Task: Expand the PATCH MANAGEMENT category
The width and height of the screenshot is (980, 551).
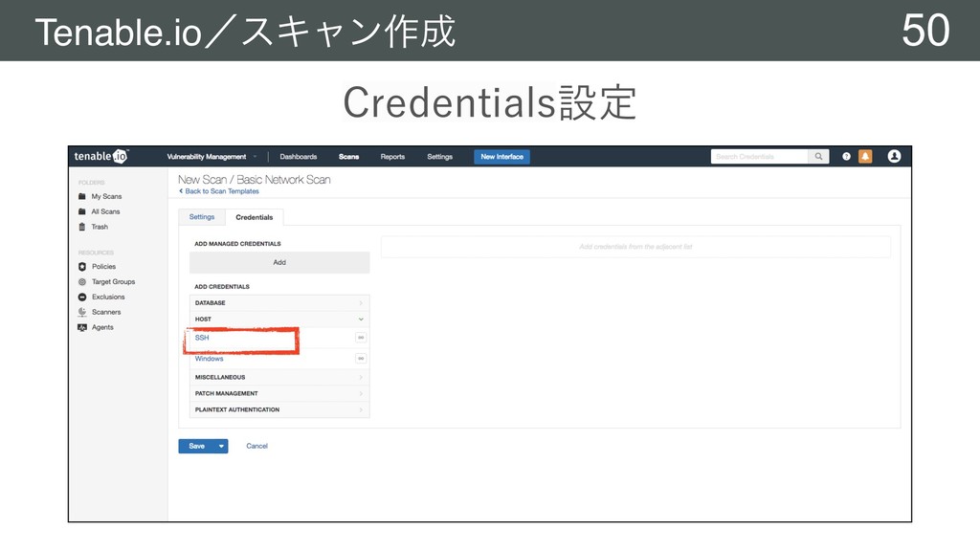Action: pos(279,393)
